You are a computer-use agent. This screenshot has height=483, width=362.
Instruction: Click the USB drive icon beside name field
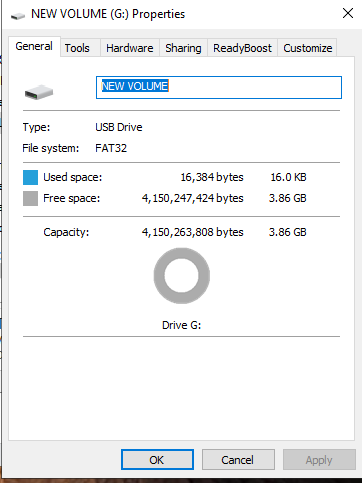39,92
